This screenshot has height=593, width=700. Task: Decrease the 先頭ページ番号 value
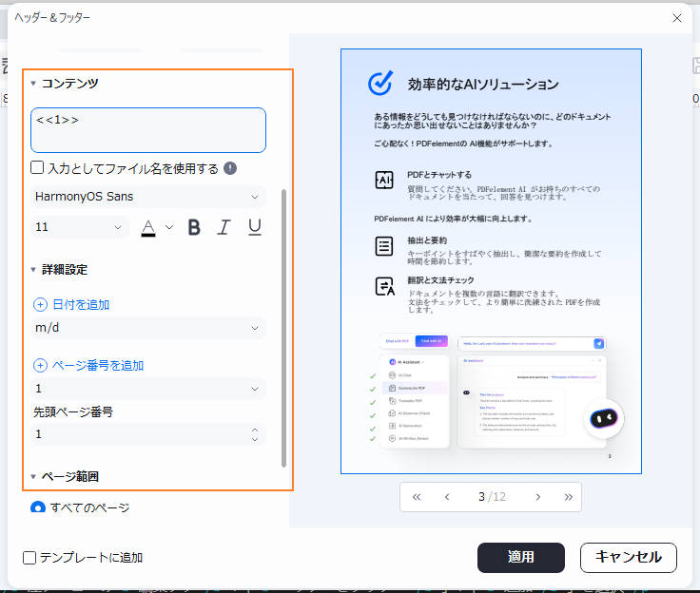(255, 439)
